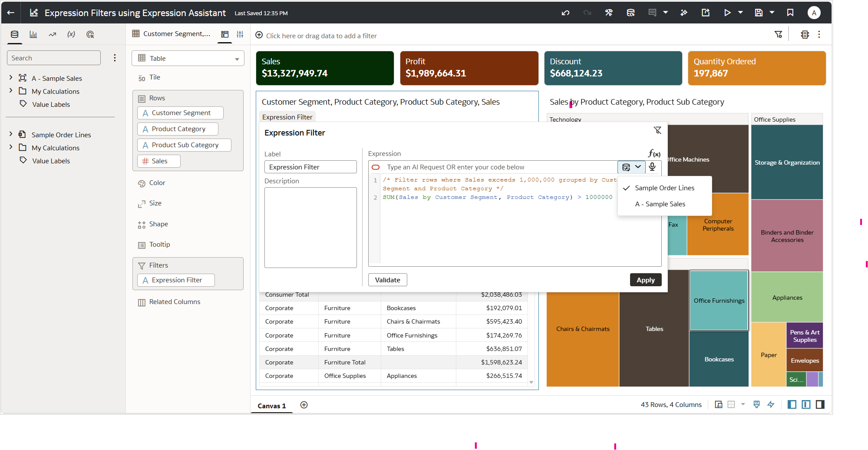
Task: Click the Properties sliders icon
Action: pyautogui.click(x=240, y=34)
